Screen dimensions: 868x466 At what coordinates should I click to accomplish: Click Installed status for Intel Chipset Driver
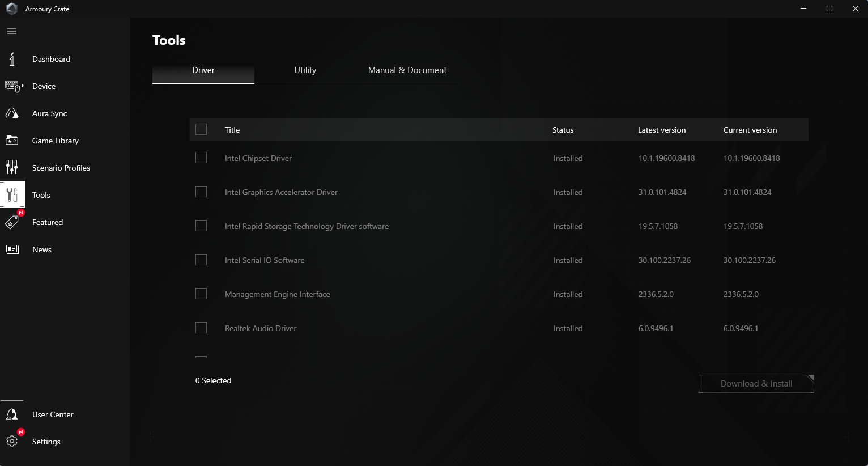[568, 158]
